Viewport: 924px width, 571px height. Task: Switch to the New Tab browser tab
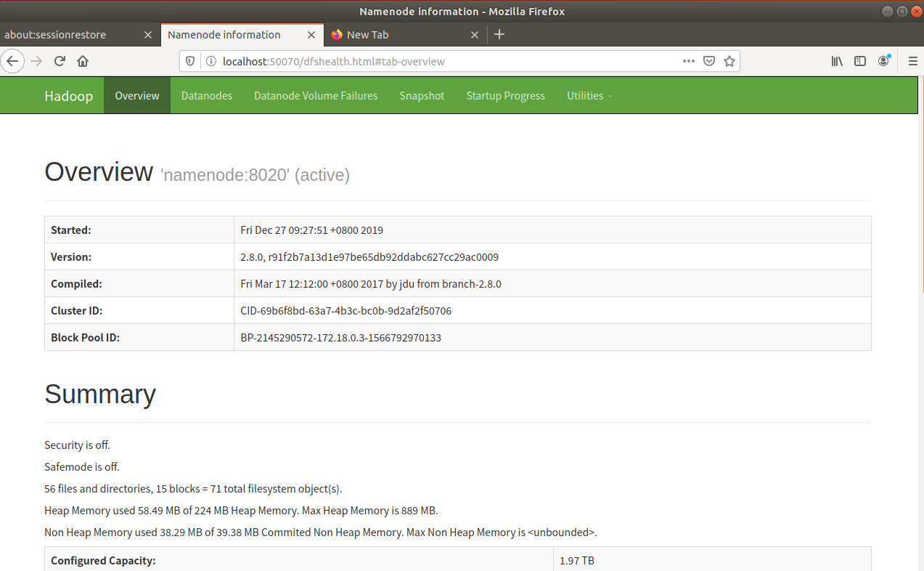[406, 34]
